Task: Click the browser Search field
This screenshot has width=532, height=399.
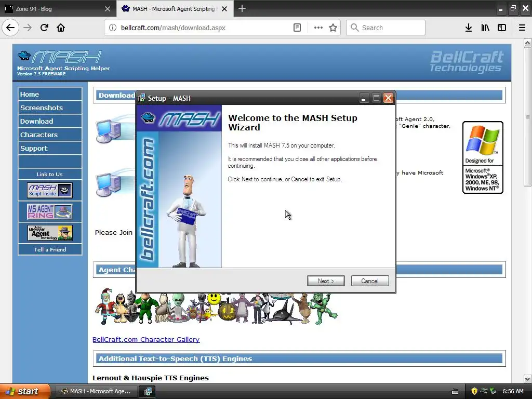Action: pyautogui.click(x=385, y=28)
